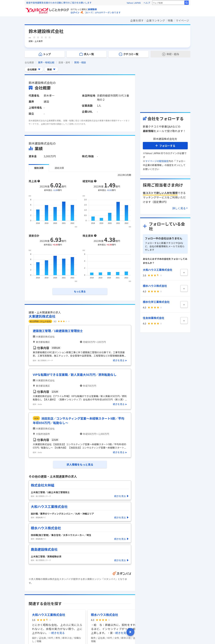
Task: Open the ヘルプ link in top bar
Action: pyautogui.click(x=147, y=3)
